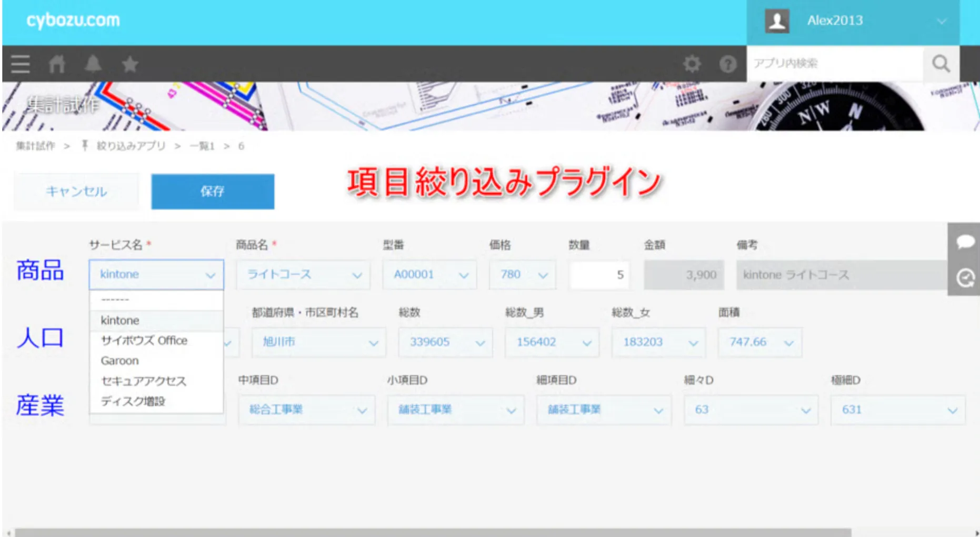Click the in-app search input field

[x=835, y=64]
